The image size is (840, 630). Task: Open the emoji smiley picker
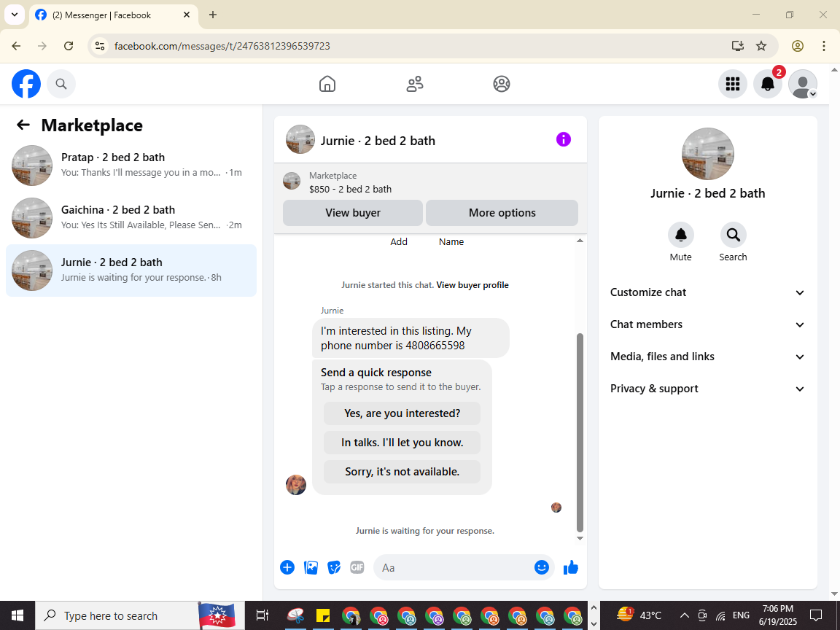pyautogui.click(x=542, y=567)
